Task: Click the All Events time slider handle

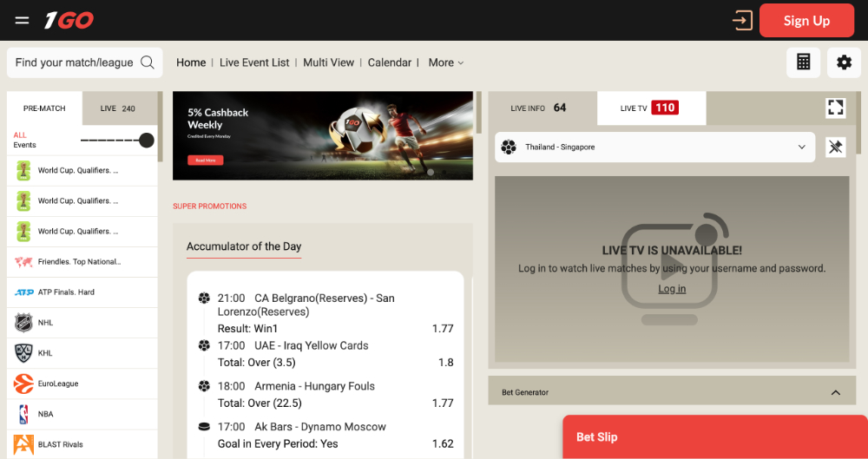Action: click(x=147, y=141)
